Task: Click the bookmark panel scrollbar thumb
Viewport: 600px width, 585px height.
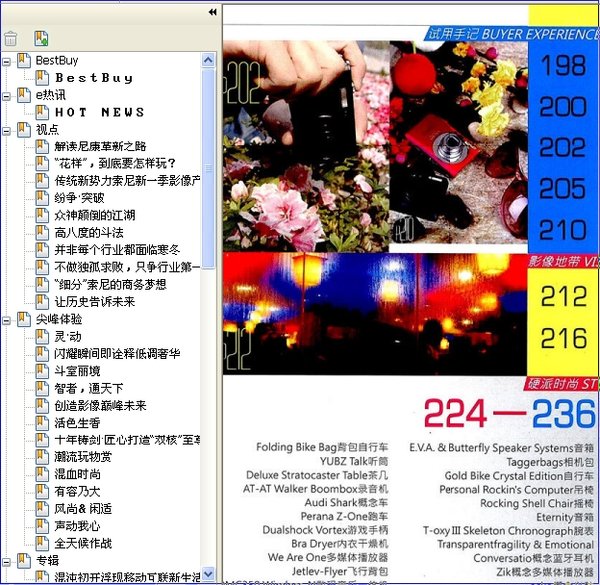Action: click(x=208, y=168)
